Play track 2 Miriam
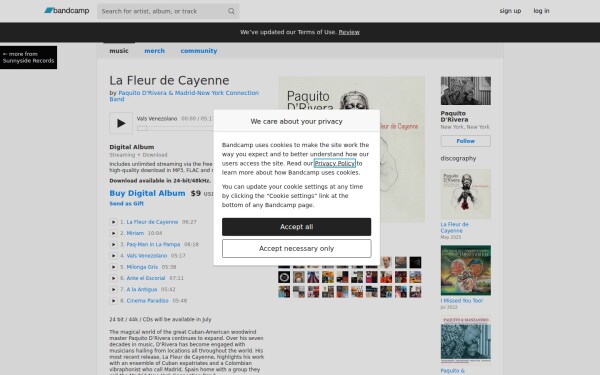 tap(113, 233)
